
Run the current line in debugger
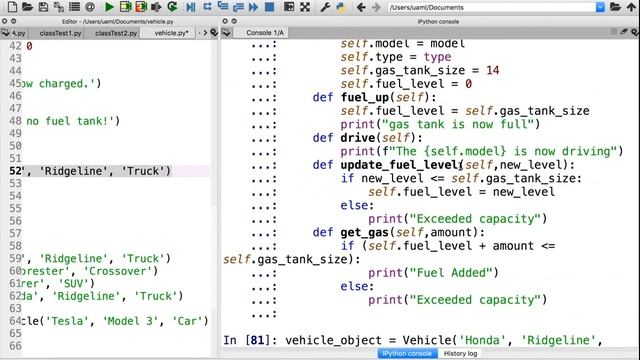pos(207,7)
